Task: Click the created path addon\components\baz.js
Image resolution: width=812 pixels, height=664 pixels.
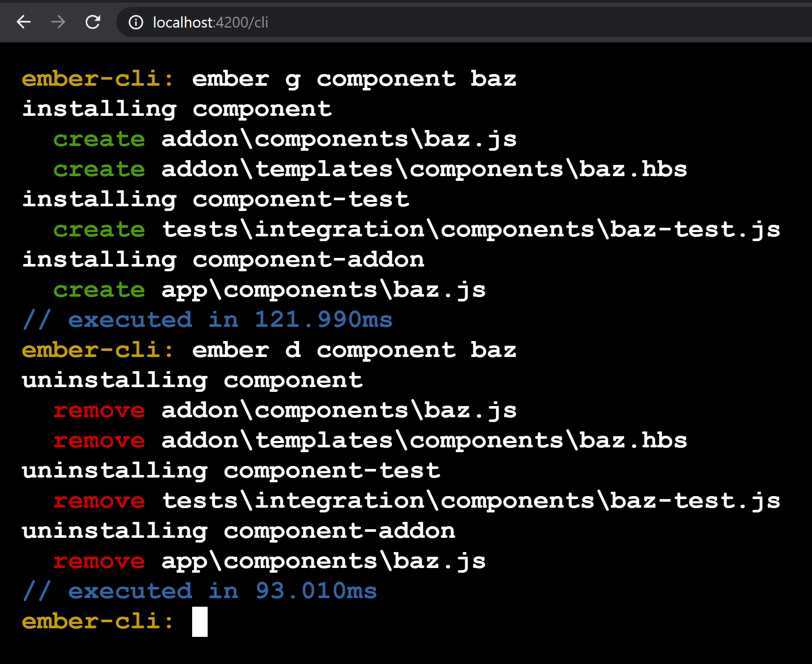Action: pos(339,140)
